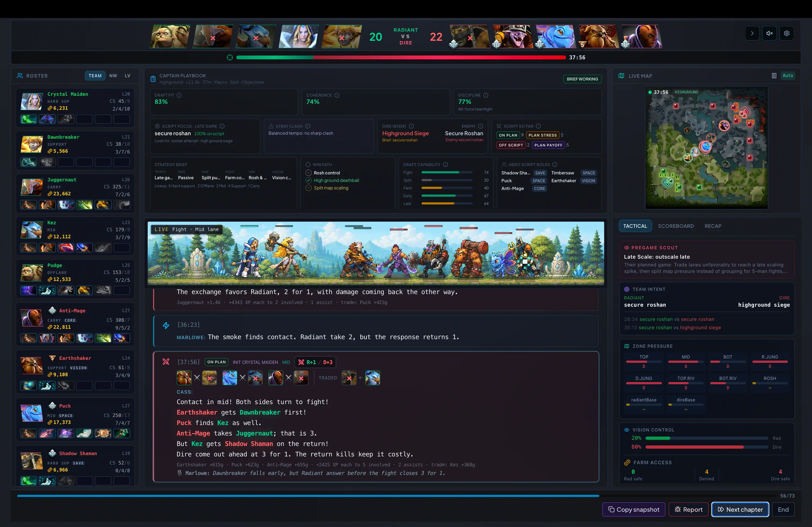Select the NW roster tab
The width and height of the screenshot is (812, 527).
click(113, 76)
